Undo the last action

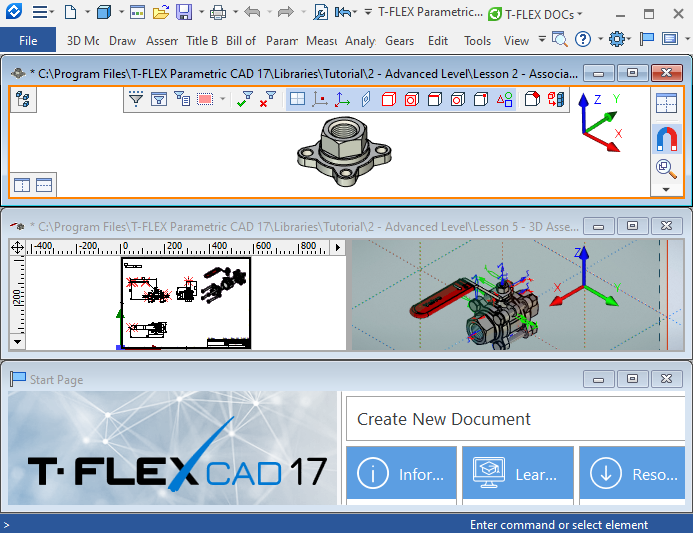click(252, 12)
